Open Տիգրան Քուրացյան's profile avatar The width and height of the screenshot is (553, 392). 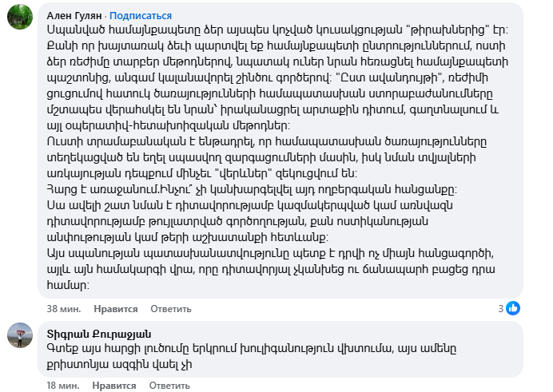[x=19, y=338]
